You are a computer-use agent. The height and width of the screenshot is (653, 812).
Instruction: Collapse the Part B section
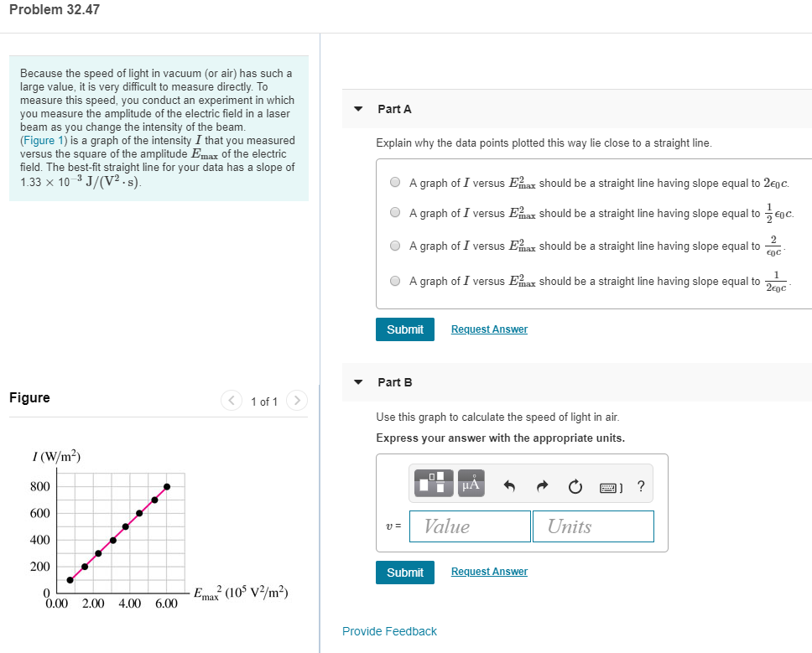tap(359, 382)
